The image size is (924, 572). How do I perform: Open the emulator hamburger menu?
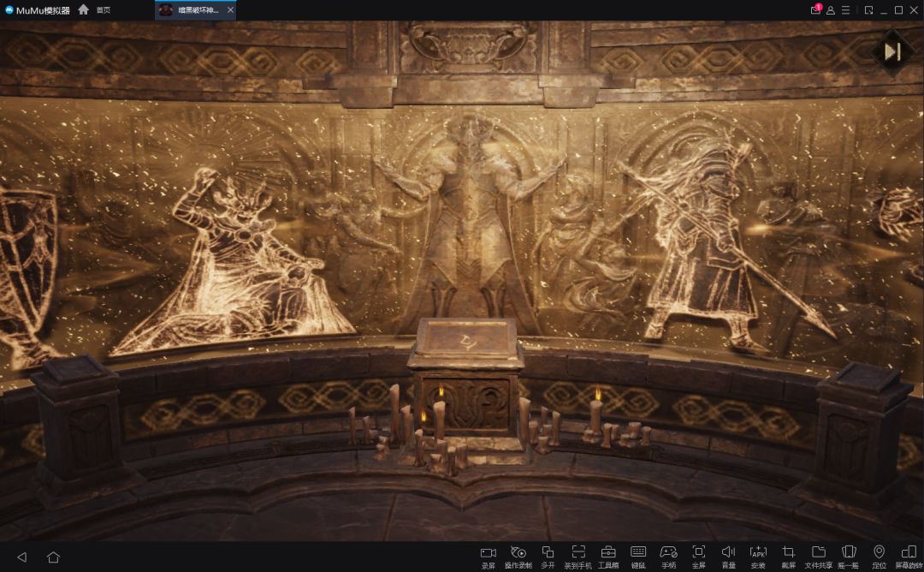pyautogui.click(x=845, y=10)
